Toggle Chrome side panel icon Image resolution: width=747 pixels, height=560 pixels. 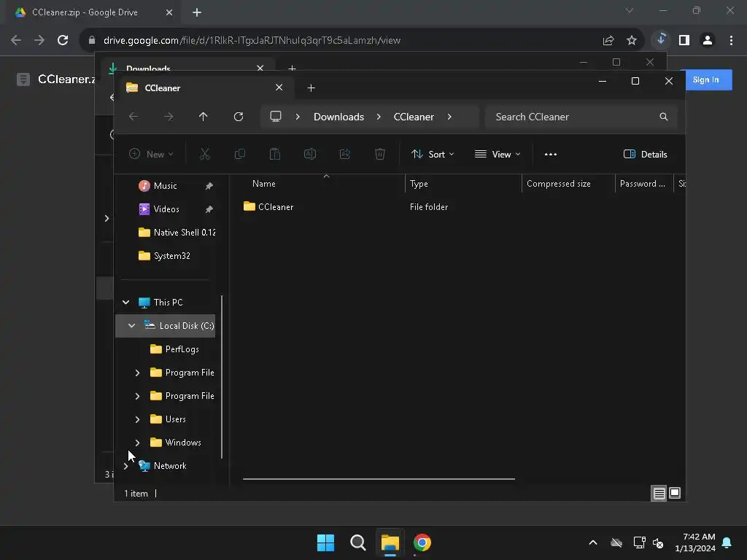click(x=684, y=41)
